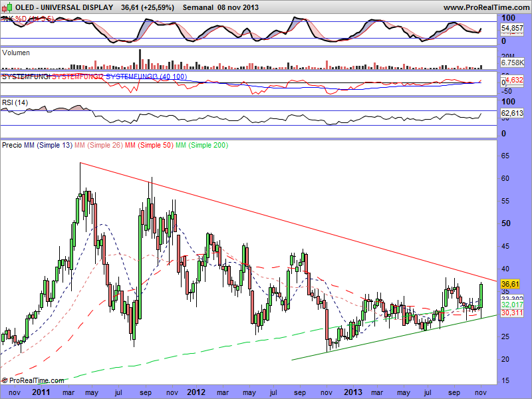Click the SYSTEMFUNGI value 4,632
This screenshot has width=532, height=399.
click(x=515, y=80)
